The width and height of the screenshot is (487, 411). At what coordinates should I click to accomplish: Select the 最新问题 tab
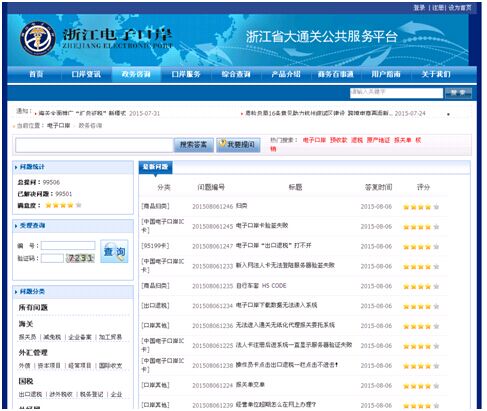point(155,167)
